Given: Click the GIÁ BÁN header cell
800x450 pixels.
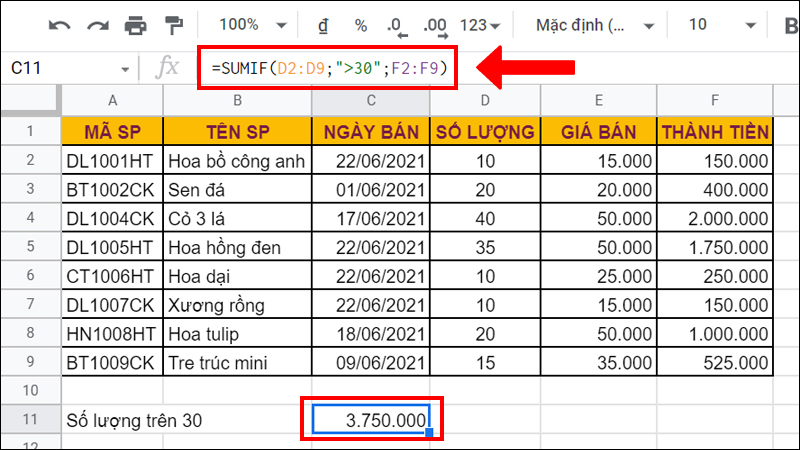Looking at the screenshot, I should pos(599,132).
